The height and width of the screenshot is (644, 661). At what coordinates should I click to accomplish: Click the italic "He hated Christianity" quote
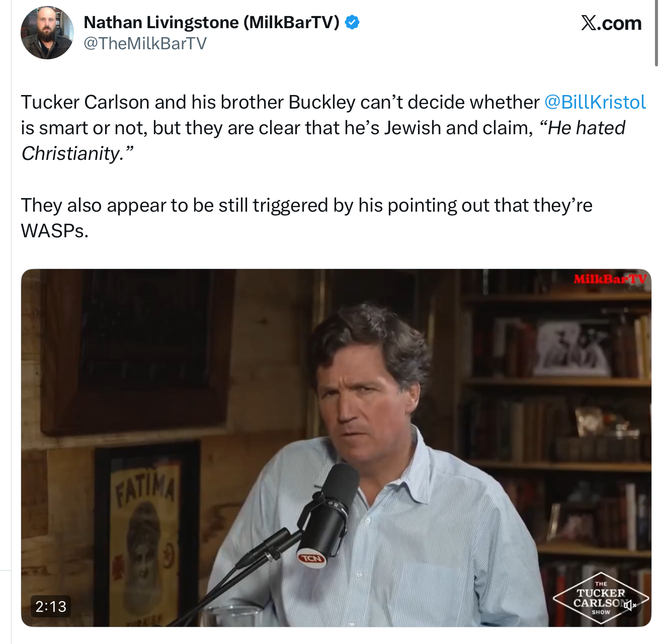click(x=323, y=141)
